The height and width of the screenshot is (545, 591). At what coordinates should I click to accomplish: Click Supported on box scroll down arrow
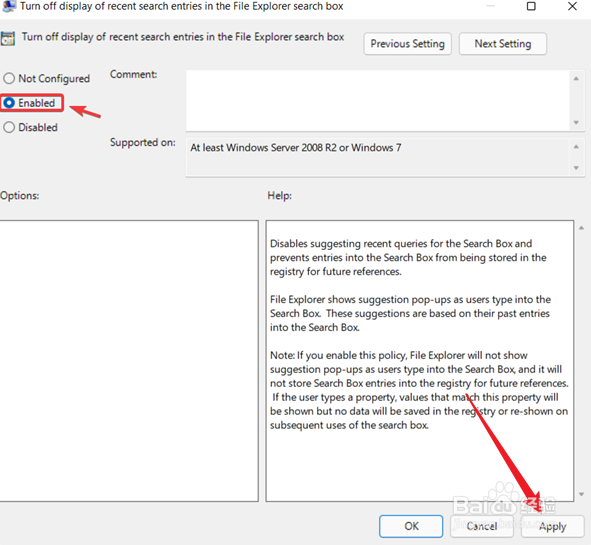tap(576, 168)
